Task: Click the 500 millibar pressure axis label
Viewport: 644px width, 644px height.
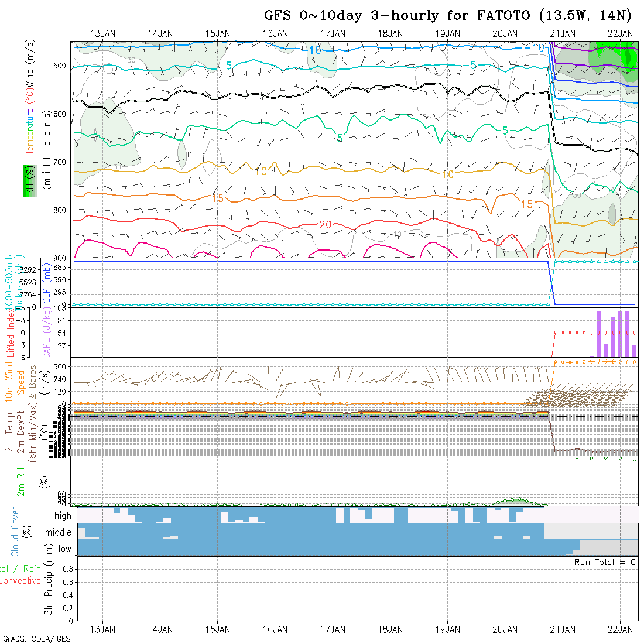Action: [x=61, y=66]
